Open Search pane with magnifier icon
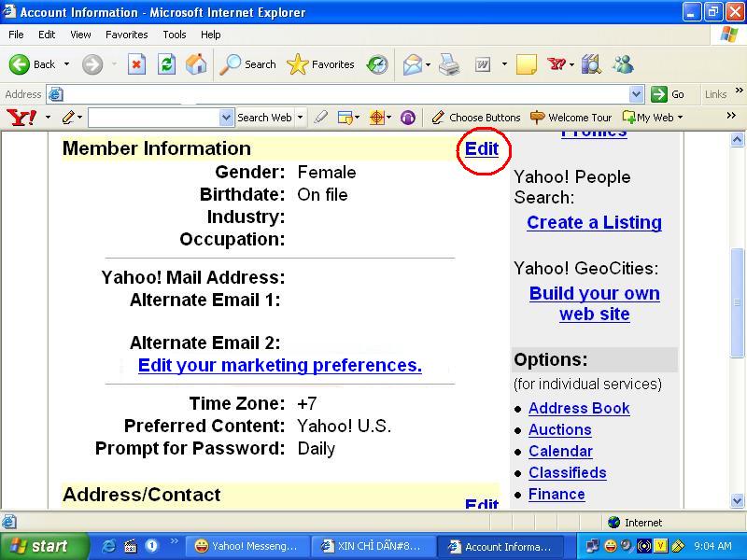Screen dimensions: 747x560 click(x=248, y=64)
